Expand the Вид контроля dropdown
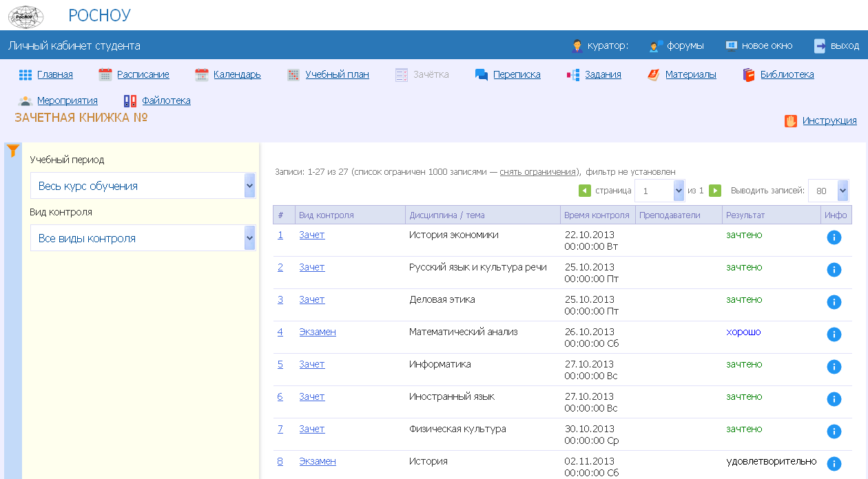This screenshot has height=479, width=868. tap(143, 238)
